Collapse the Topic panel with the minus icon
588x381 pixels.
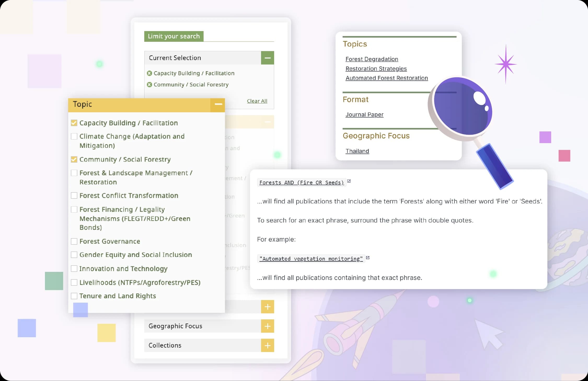coord(218,104)
